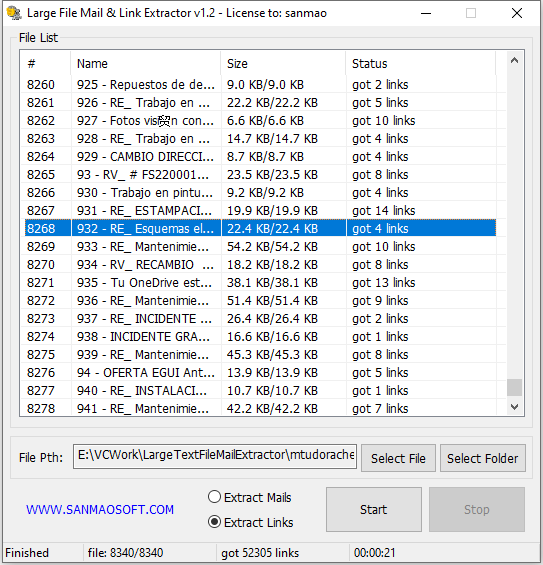This screenshot has height=565, width=543.
Task: Sort the list by the Size column header
Action: point(283,64)
